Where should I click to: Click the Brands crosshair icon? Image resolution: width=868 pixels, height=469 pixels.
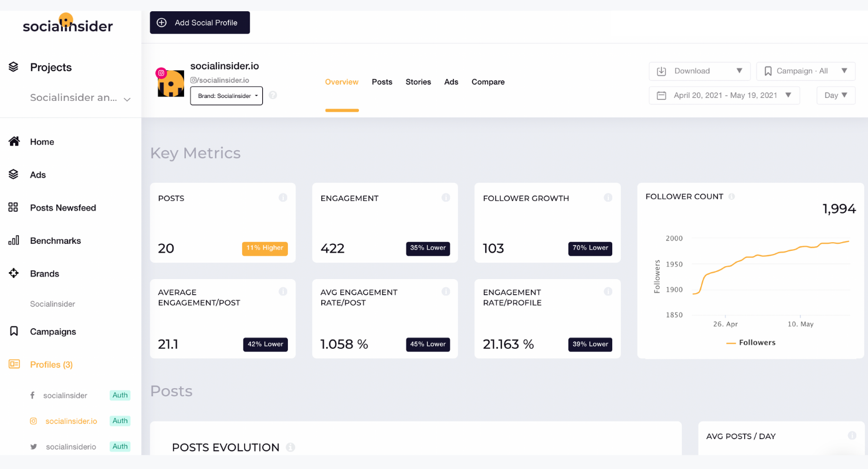13,273
